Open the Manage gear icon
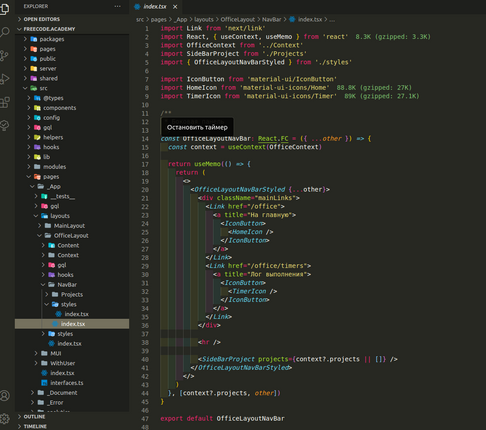 pyautogui.click(x=5, y=418)
